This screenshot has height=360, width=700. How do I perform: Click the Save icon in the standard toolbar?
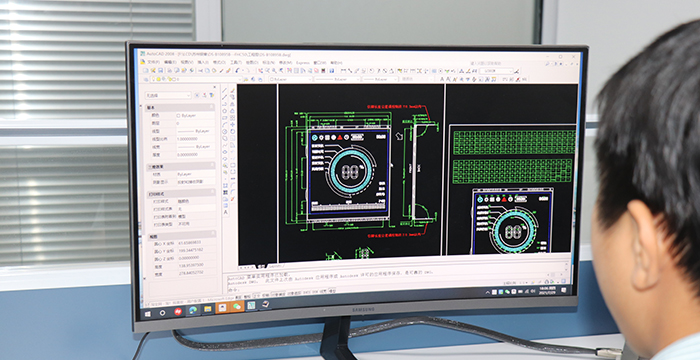160,71
